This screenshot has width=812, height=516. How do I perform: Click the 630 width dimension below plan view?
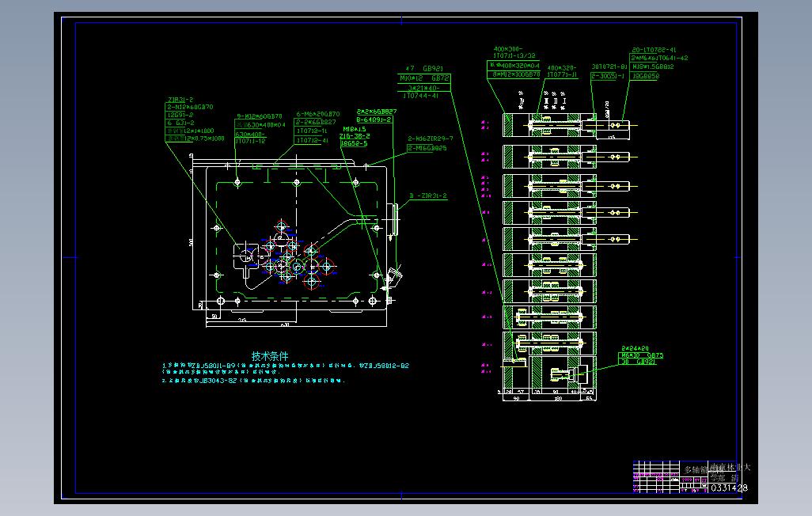click(x=285, y=324)
